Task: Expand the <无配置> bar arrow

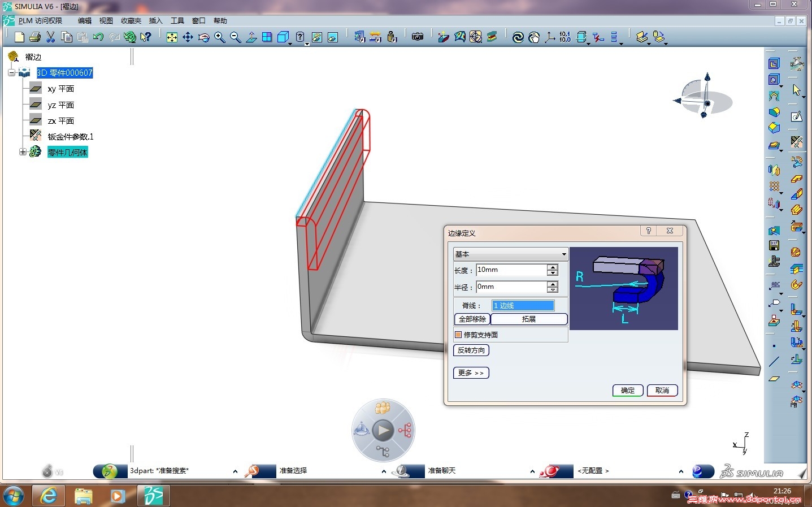Action: [x=681, y=471]
